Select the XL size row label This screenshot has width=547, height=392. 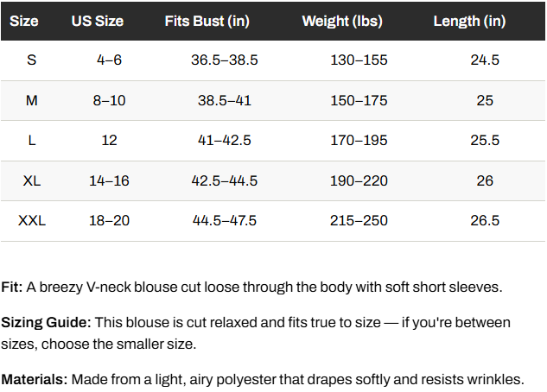click(32, 180)
